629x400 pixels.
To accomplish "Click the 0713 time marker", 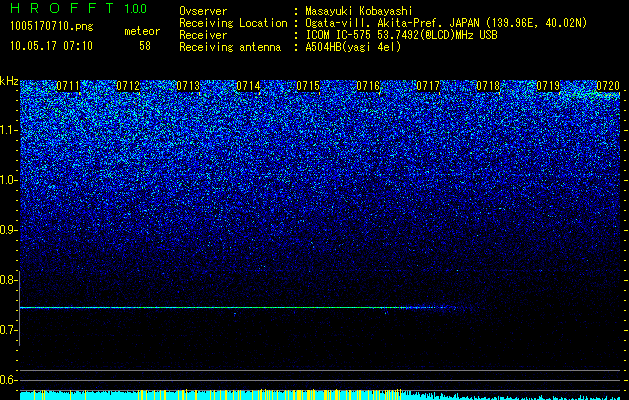I will coord(188,86).
